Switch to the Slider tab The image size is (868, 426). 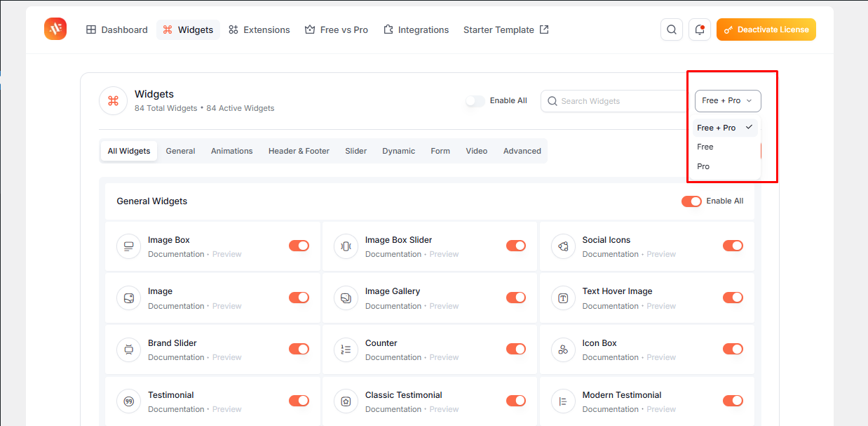(x=356, y=151)
